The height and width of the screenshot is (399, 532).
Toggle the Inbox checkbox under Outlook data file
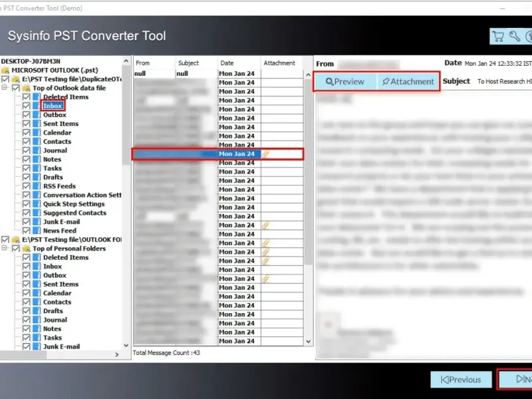pos(26,106)
